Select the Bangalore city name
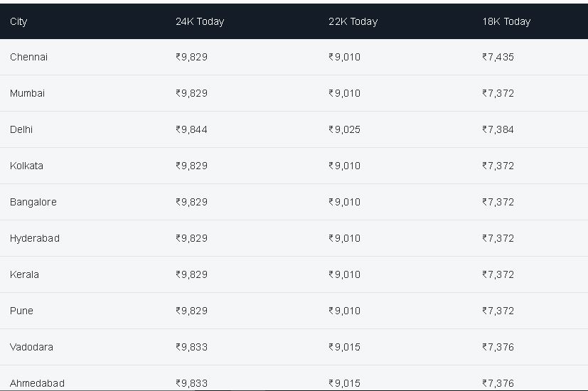 pyautogui.click(x=33, y=202)
